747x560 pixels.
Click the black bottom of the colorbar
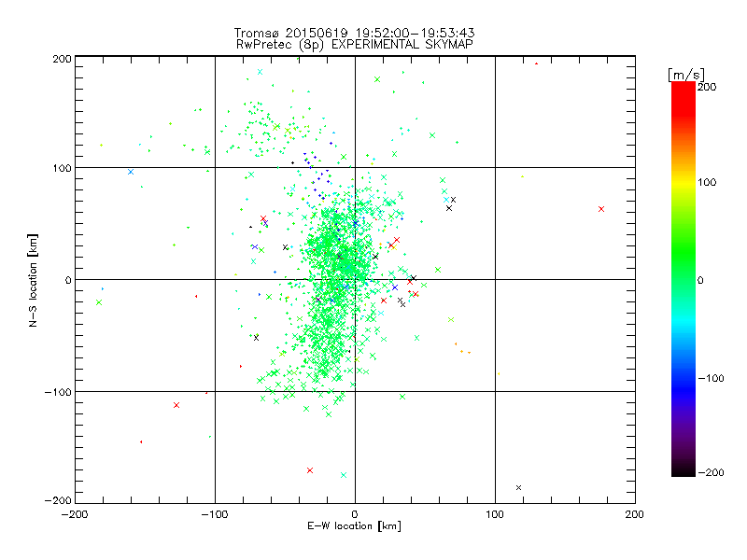click(x=684, y=469)
